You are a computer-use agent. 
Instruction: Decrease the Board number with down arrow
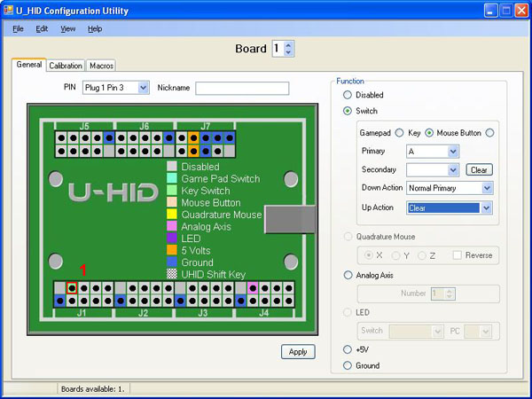point(288,52)
